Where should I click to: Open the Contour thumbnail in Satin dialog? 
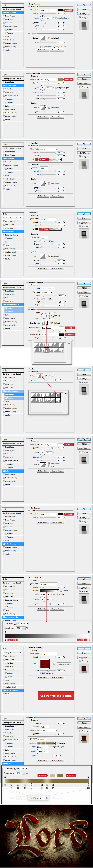click(x=43, y=464)
